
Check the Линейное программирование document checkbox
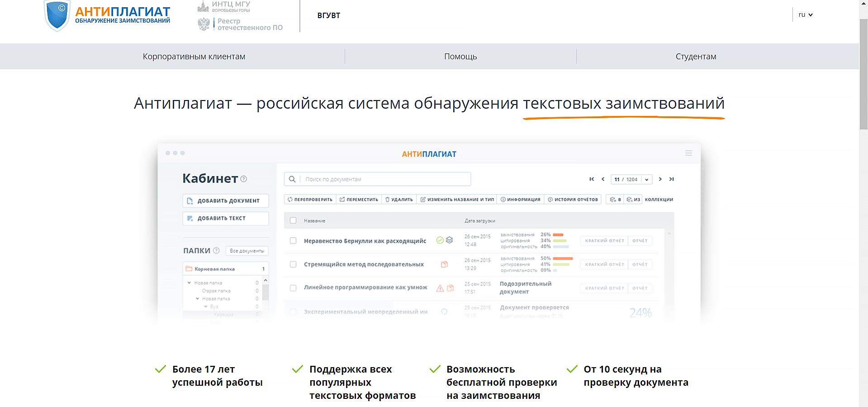coord(293,288)
